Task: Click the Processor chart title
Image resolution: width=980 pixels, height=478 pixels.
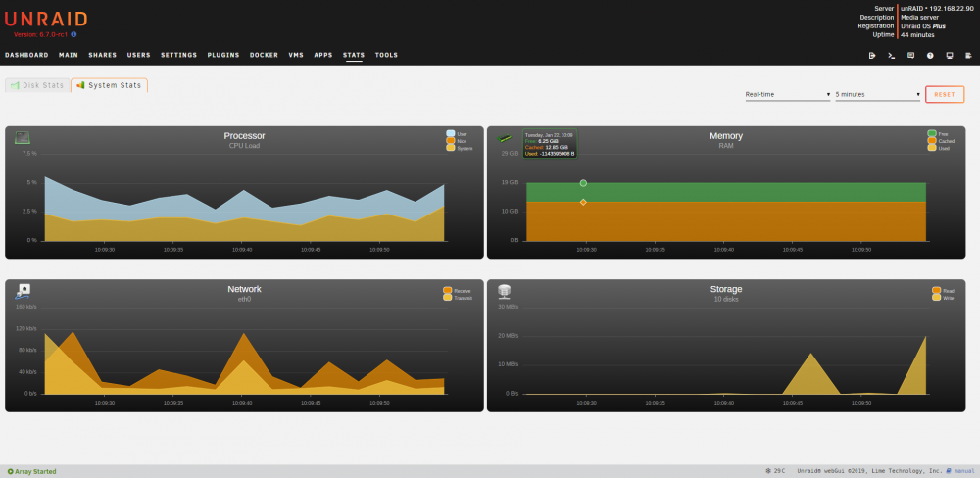Action: (244, 135)
